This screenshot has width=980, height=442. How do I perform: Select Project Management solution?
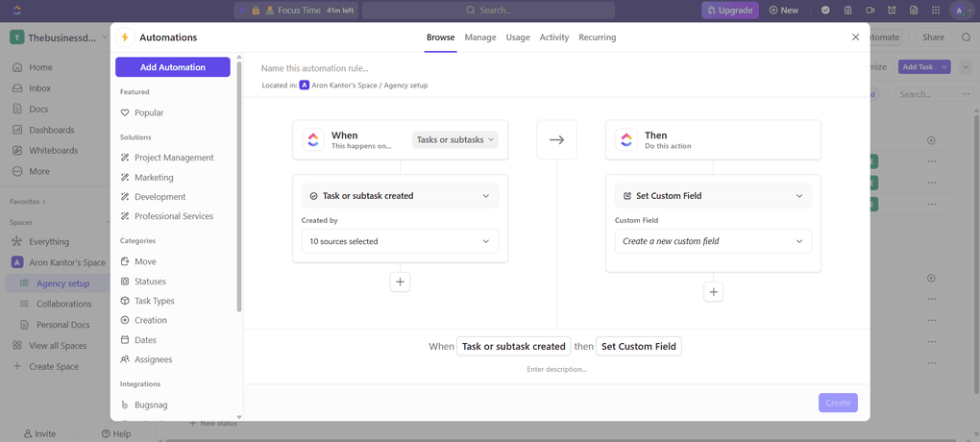click(174, 158)
